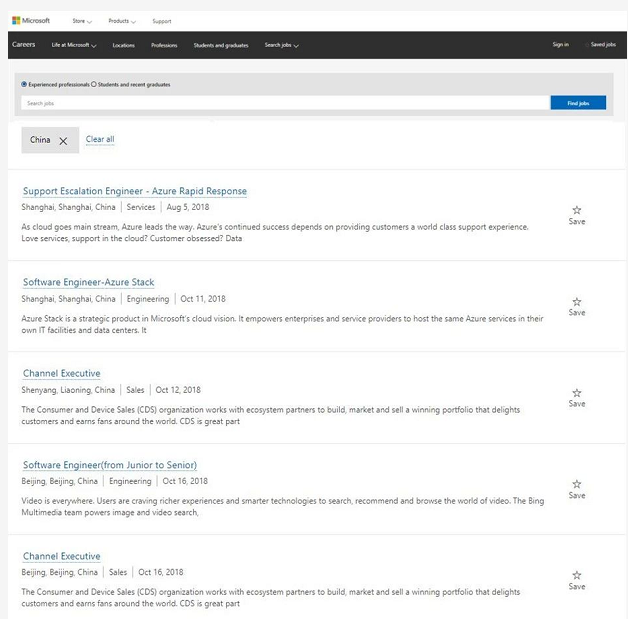The width and height of the screenshot is (628, 619).
Task: Click the 'Oct 12, 2018' posting date
Action: click(178, 390)
